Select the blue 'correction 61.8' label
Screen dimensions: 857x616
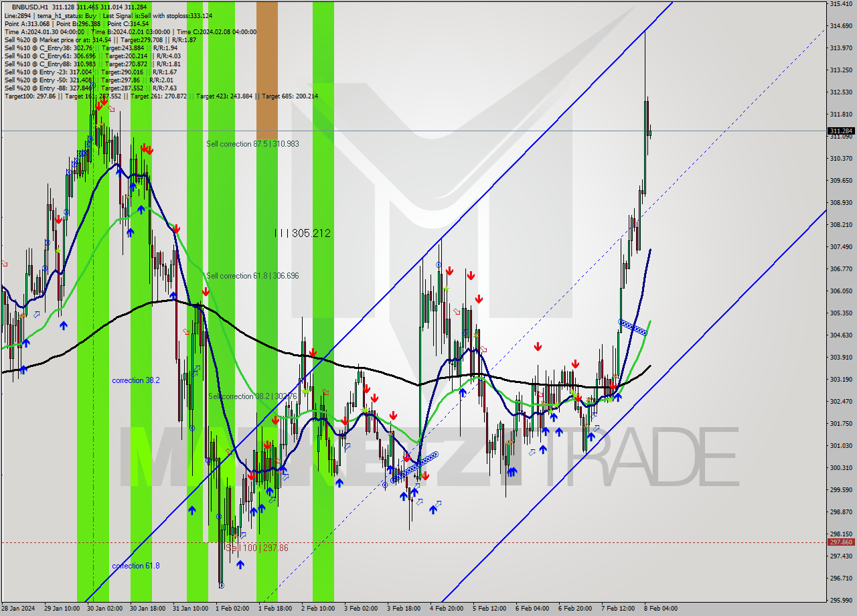point(136,566)
